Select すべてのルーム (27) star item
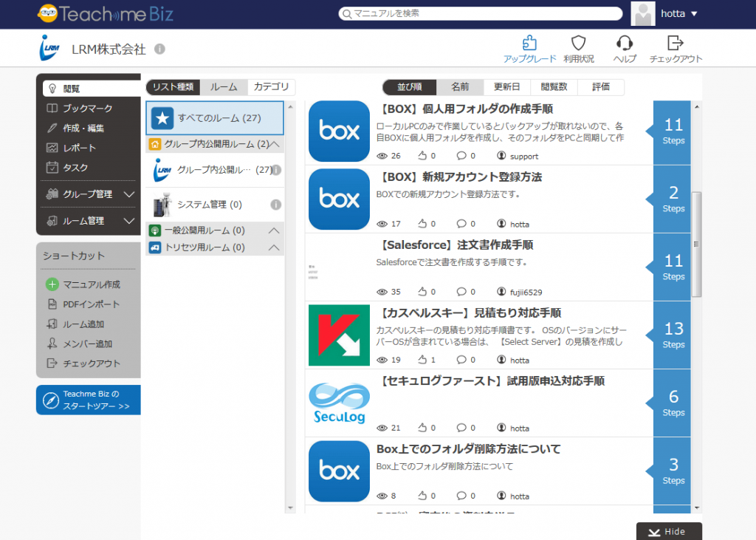Image resolution: width=756 pixels, height=540 pixels. (215, 117)
